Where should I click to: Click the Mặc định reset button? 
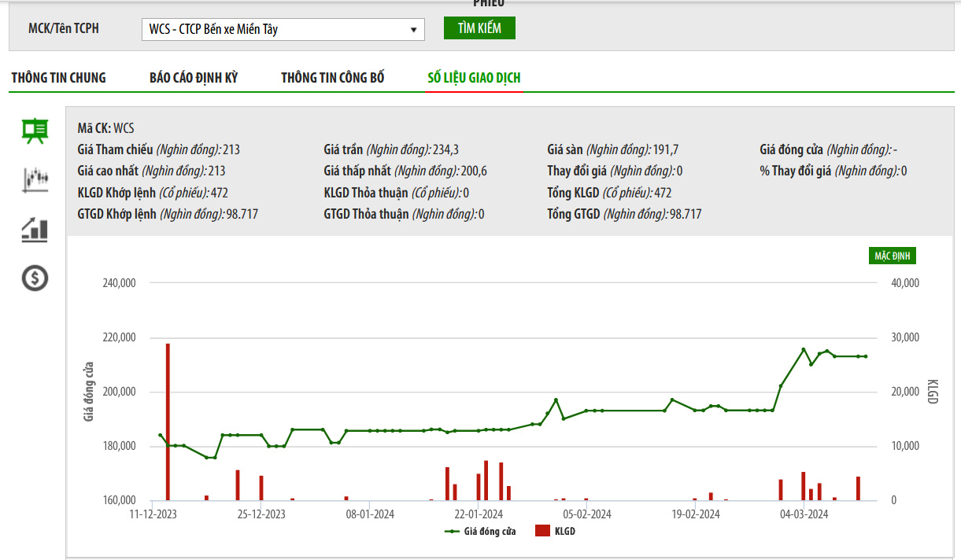(893, 256)
